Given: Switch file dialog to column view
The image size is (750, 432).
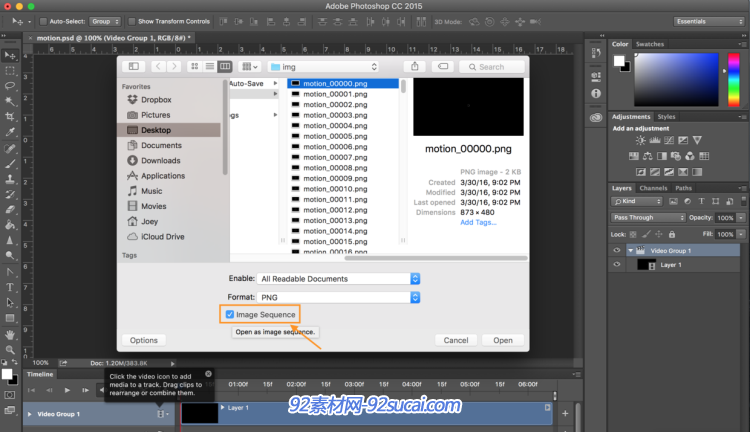Looking at the screenshot, I should [225, 66].
